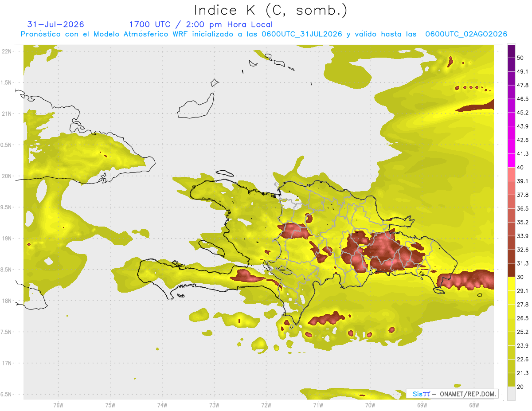Click the 72W longitude axis label

[266, 405]
